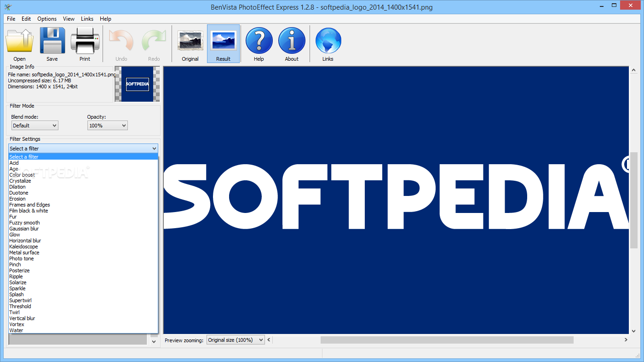This screenshot has height=362, width=644.
Task: Select the Crystalize filter
Action: click(x=83, y=181)
